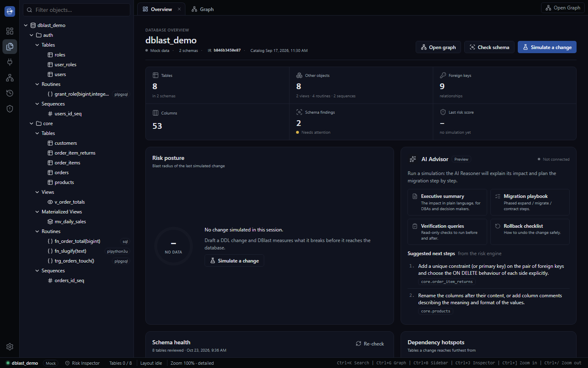Select the order_item_returns table
Screen dimensions: 588x368
click(75, 153)
